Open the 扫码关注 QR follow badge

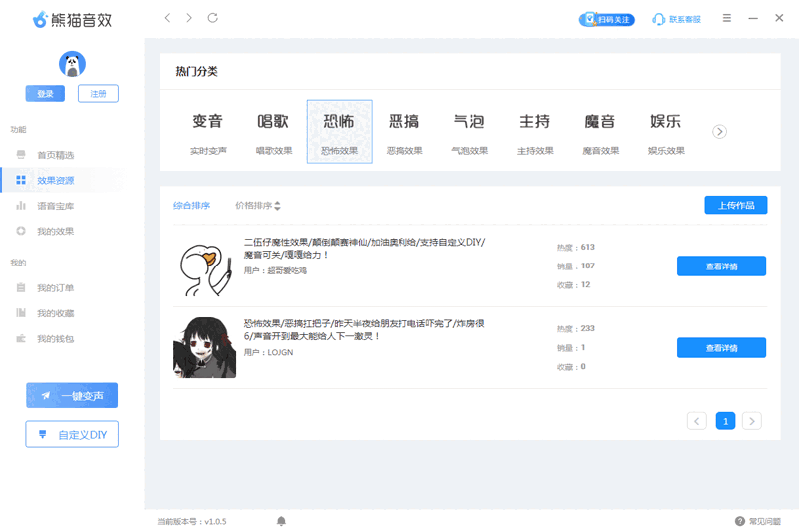606,19
